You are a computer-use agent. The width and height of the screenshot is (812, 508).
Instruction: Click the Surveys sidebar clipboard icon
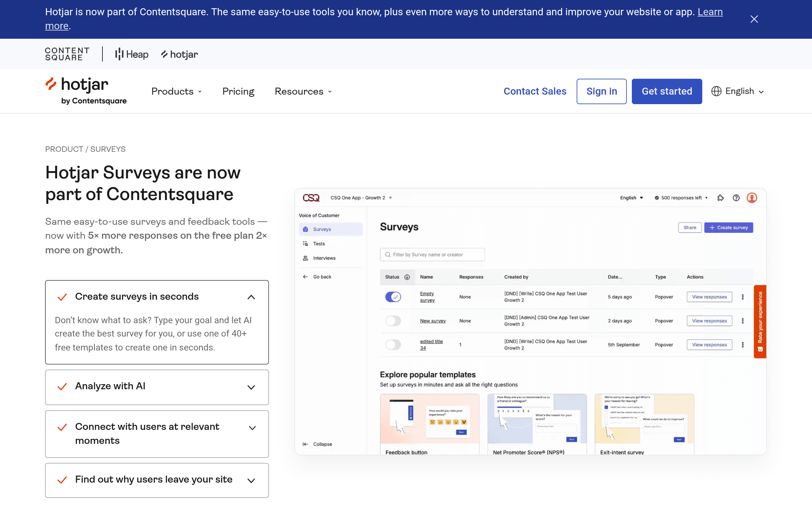pos(305,229)
